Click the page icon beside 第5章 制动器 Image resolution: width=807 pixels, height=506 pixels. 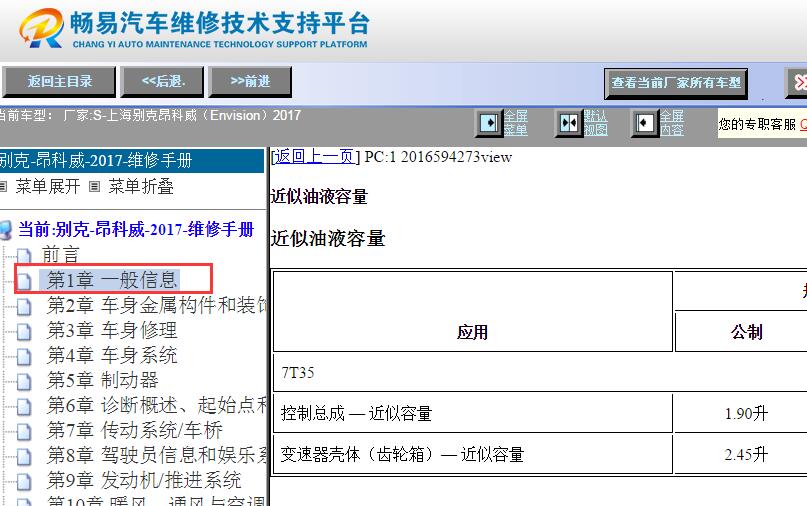click(24, 381)
